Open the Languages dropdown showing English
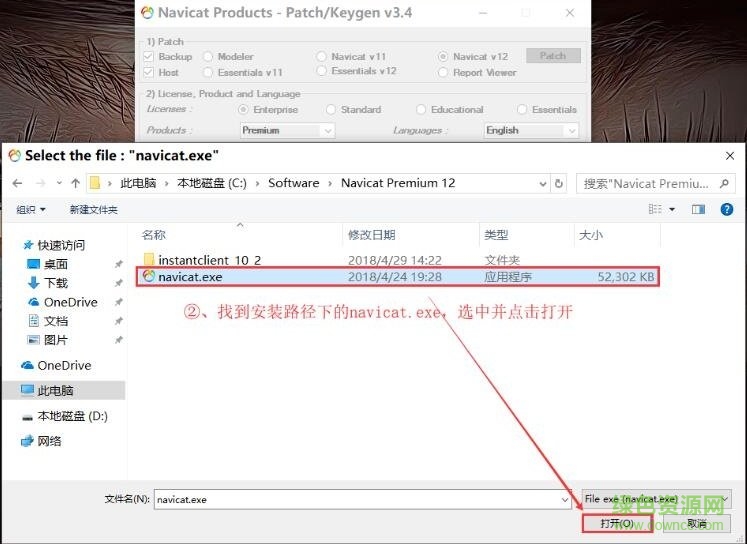 [x=530, y=130]
